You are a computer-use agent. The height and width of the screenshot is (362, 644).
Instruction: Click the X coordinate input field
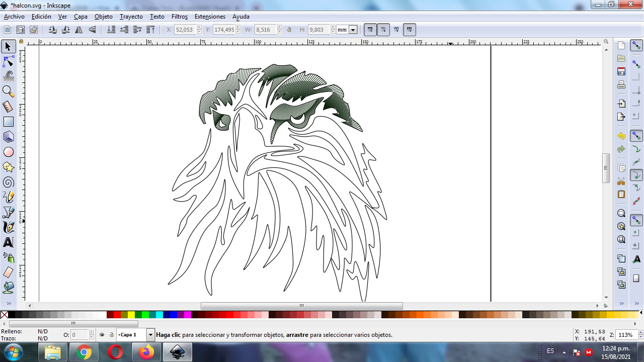coord(185,30)
